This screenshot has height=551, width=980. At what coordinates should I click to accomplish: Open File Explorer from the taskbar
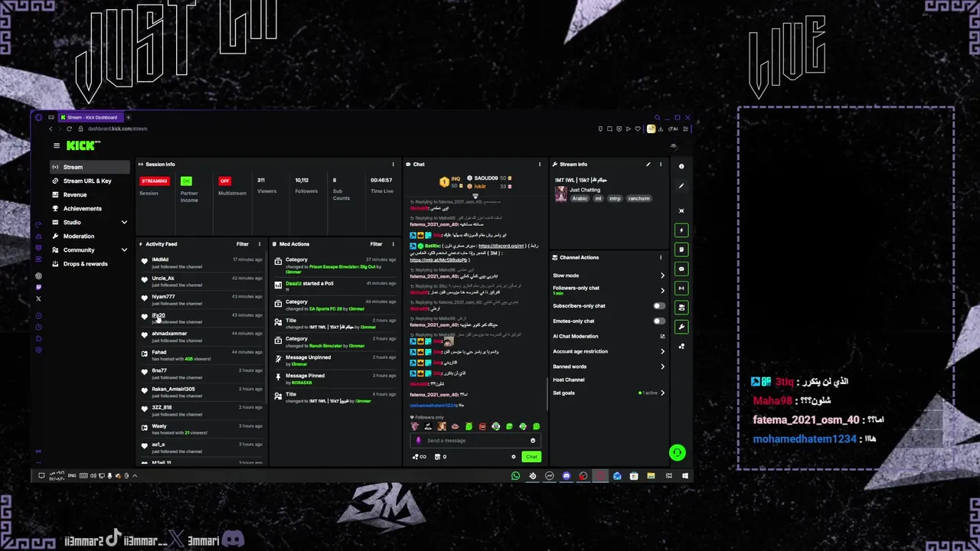click(x=651, y=476)
